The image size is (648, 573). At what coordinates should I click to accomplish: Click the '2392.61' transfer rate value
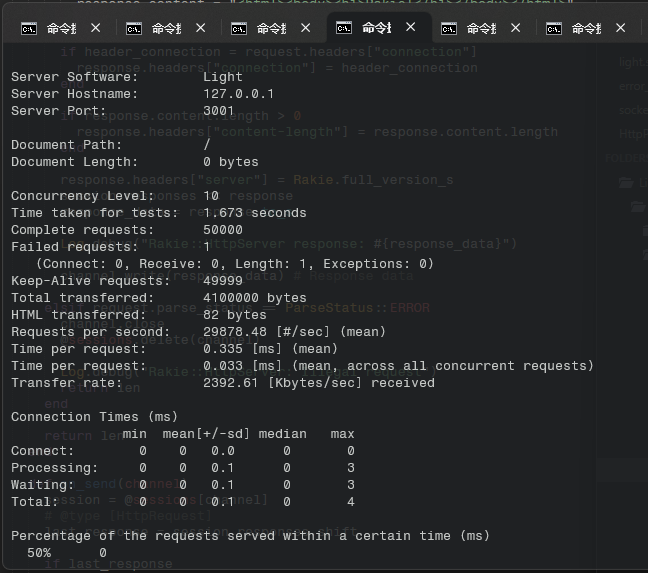231,383
